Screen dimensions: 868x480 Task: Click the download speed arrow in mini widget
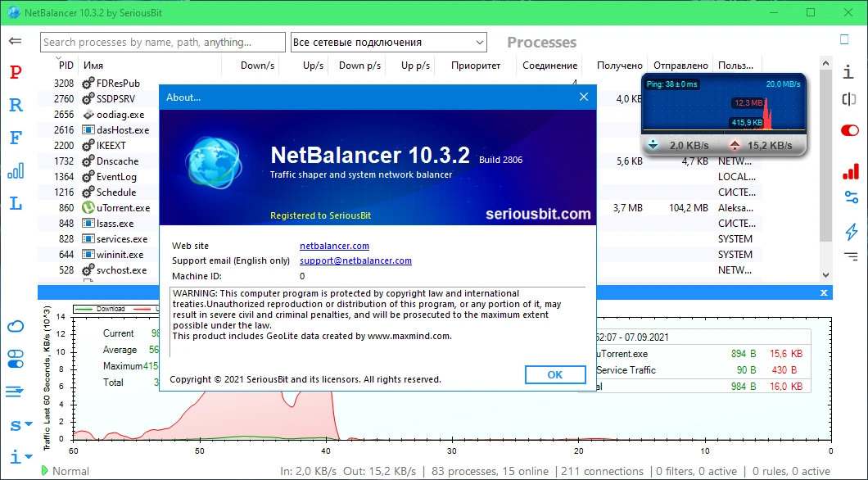coord(653,145)
